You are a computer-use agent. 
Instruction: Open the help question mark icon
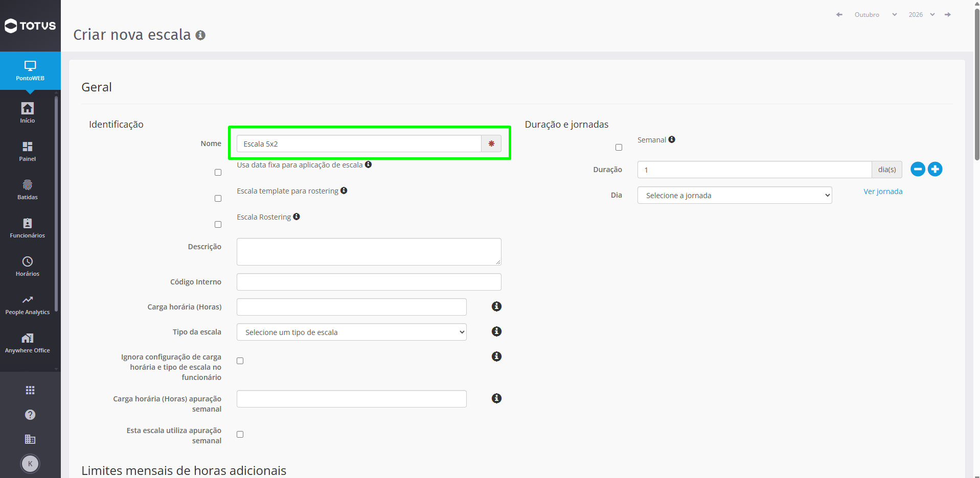click(x=30, y=415)
